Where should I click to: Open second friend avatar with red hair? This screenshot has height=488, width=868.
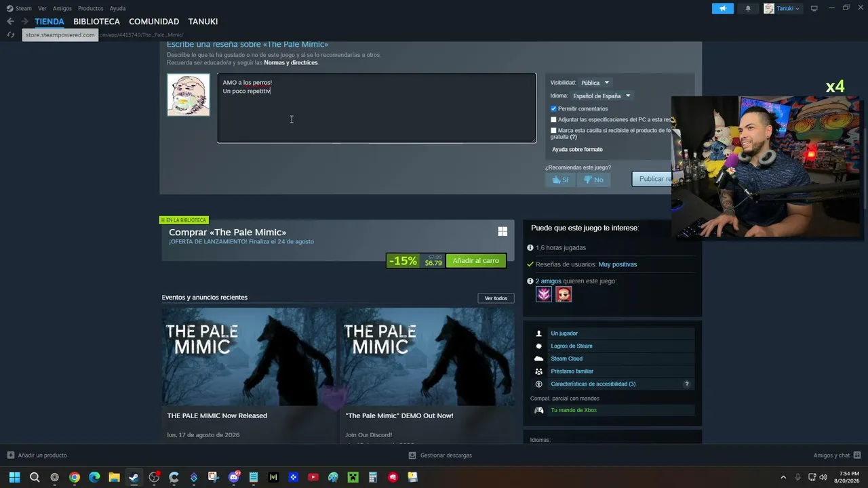click(x=564, y=294)
